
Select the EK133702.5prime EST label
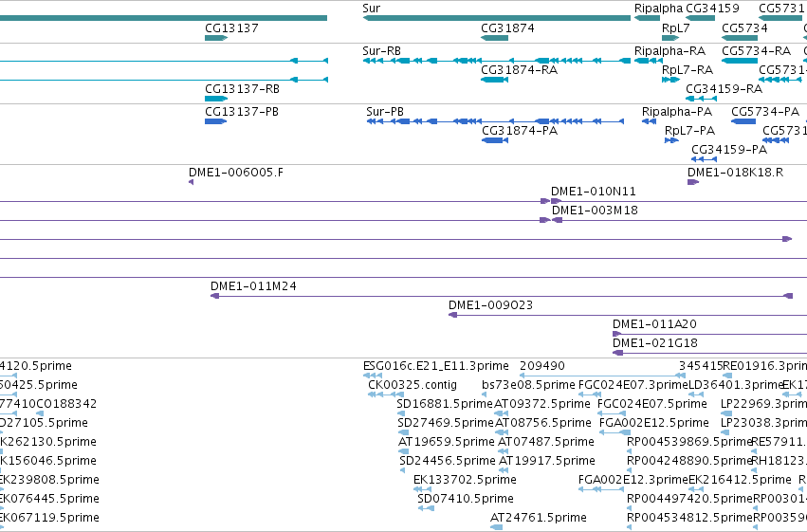[x=465, y=480]
